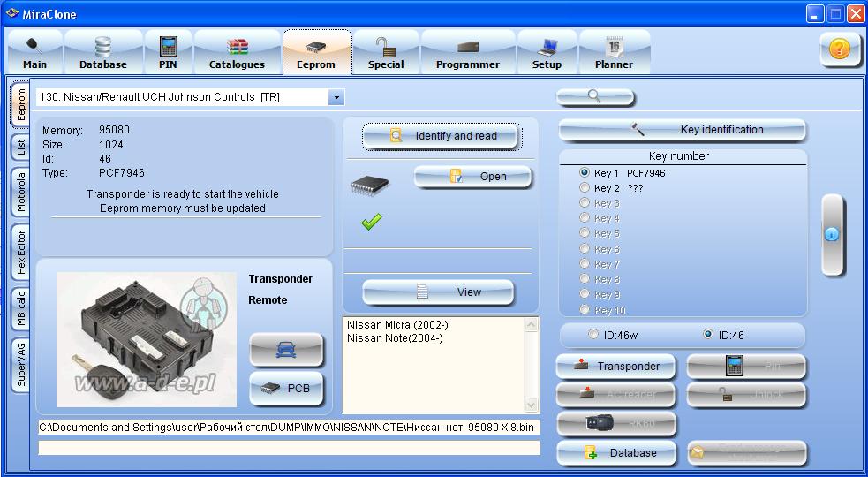The width and height of the screenshot is (868, 477).
Task: Click the blue car icon button
Action: (286, 350)
